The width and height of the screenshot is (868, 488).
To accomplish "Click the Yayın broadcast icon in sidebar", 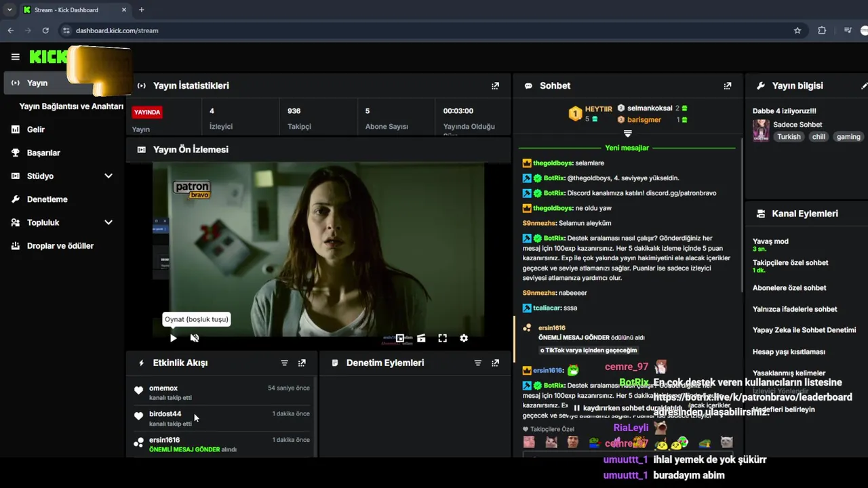I will point(15,83).
